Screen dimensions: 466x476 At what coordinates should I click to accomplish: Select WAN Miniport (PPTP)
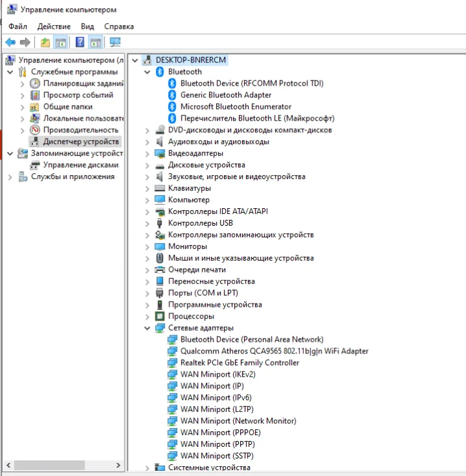tap(217, 444)
